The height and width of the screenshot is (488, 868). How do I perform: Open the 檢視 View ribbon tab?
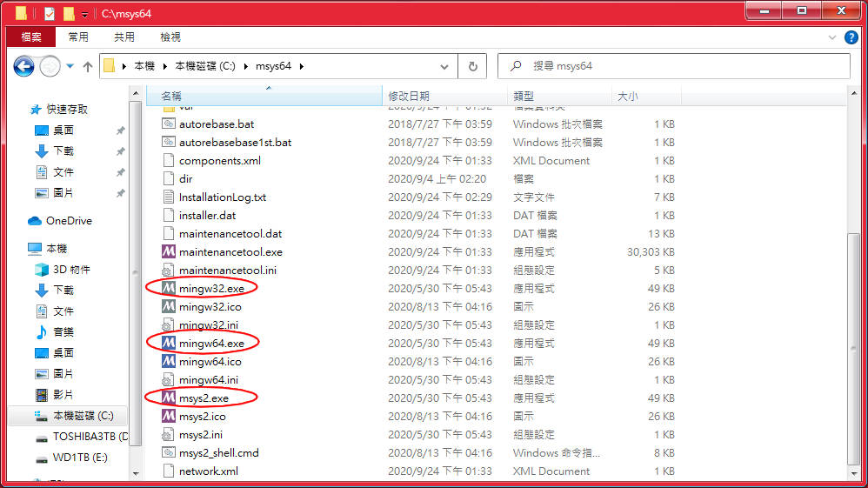point(170,37)
